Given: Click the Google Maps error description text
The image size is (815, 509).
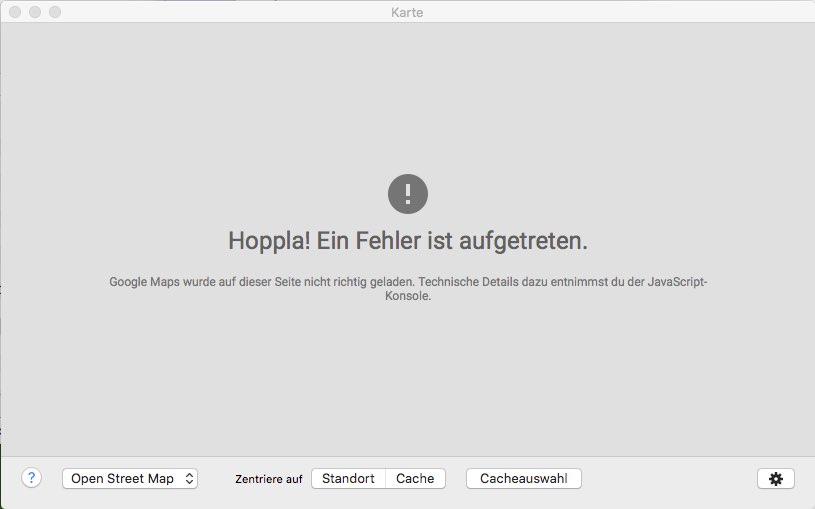Looking at the screenshot, I should pyautogui.click(x=408, y=289).
